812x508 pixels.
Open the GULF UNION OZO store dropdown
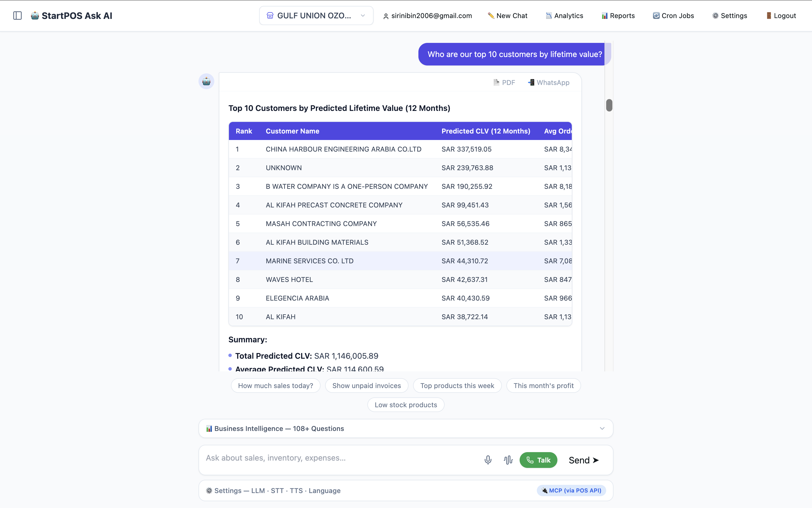point(316,16)
